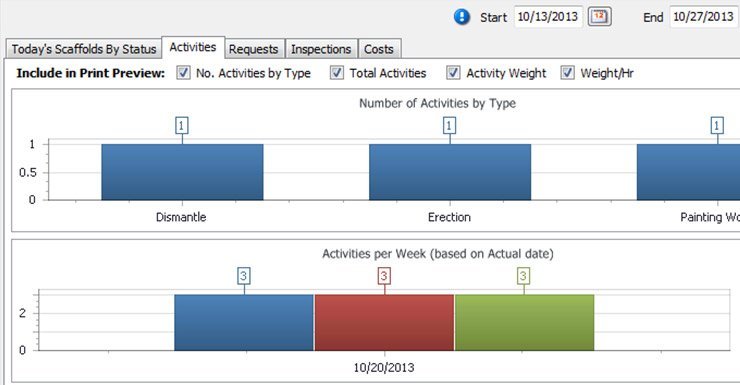Open the Start date calendar picker
Viewport: 740px width, 385px height.
pos(599,17)
